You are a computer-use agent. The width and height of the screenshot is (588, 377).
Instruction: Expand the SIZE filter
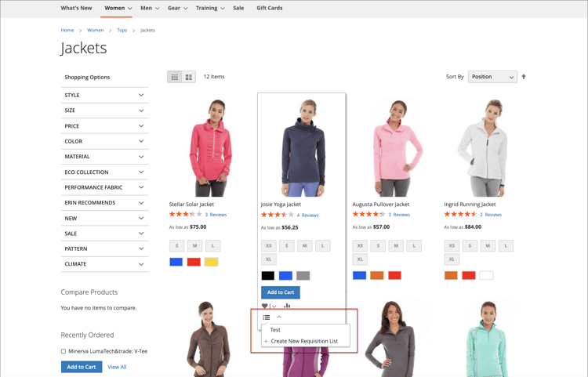point(104,111)
